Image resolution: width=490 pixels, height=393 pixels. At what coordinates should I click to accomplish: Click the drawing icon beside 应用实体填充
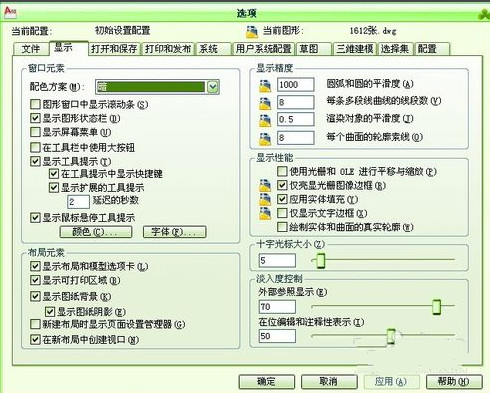pyautogui.click(x=265, y=199)
